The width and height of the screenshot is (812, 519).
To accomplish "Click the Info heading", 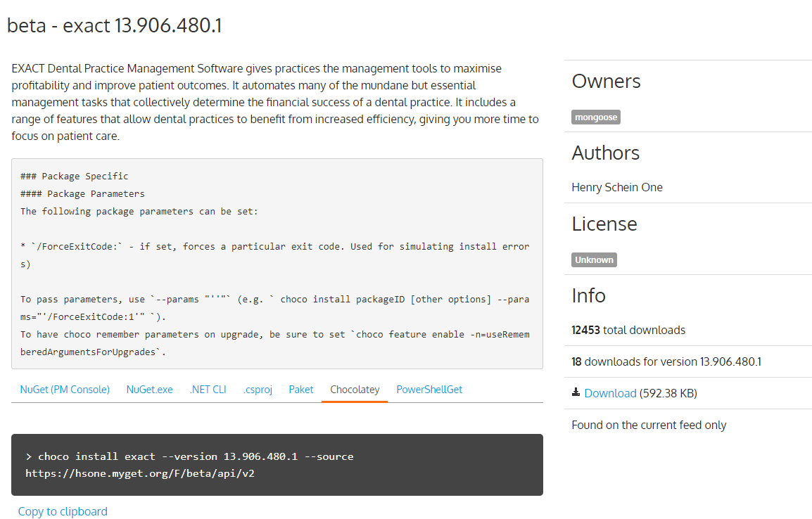I will pyautogui.click(x=588, y=295).
